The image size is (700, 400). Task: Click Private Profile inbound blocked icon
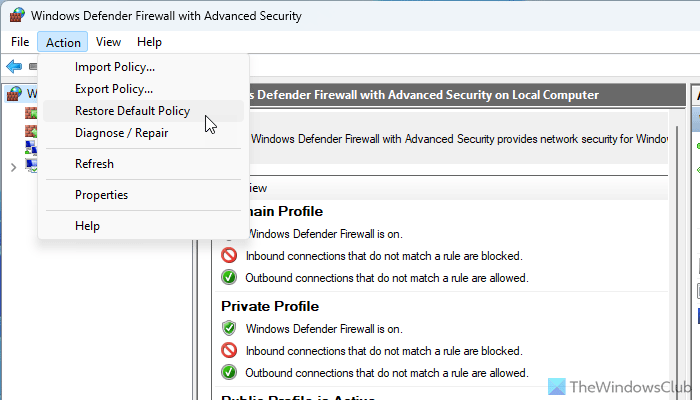(229, 350)
